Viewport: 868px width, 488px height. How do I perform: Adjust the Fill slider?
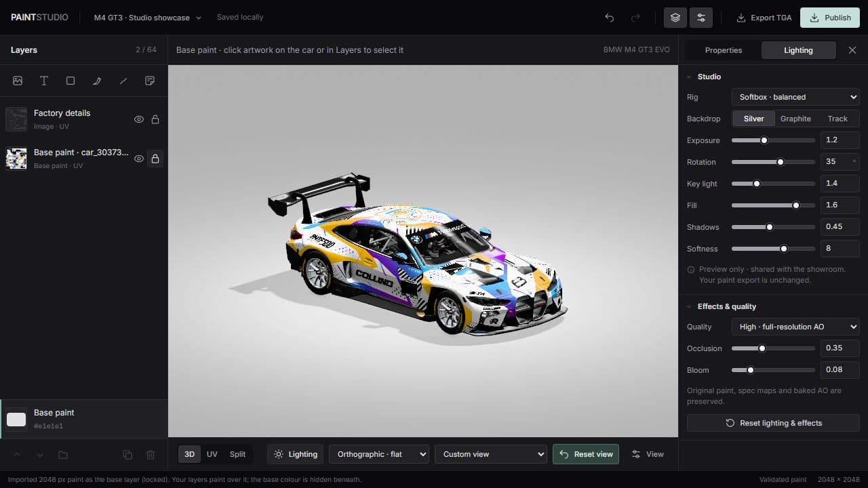pos(773,205)
